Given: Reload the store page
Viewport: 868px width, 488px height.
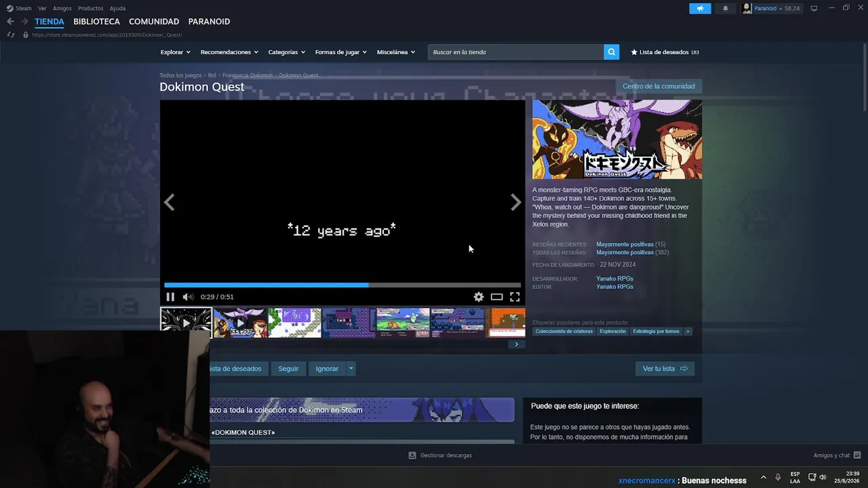Looking at the screenshot, I should coord(10,35).
